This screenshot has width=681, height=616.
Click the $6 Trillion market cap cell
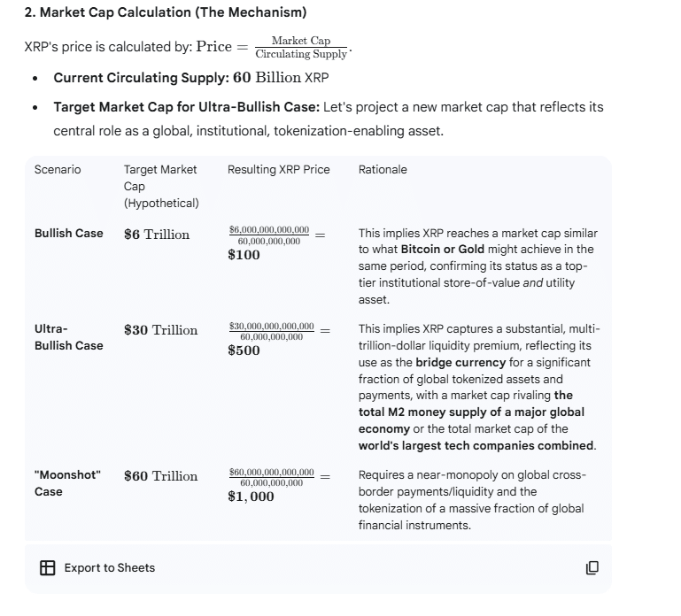[x=157, y=234]
